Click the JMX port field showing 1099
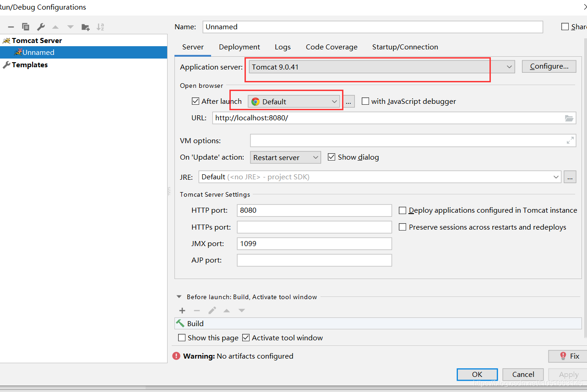Screen dimensions: 587x392 tap(315, 243)
